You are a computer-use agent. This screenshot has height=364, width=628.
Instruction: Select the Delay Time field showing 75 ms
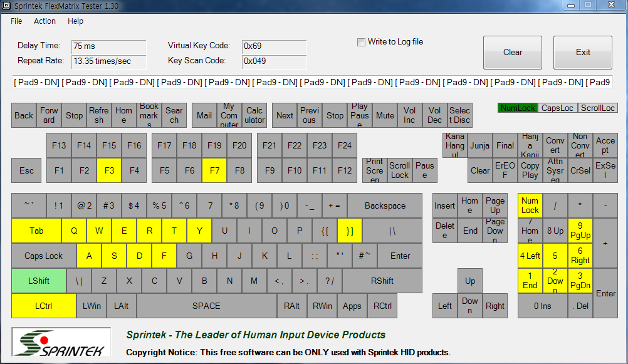tap(108, 46)
